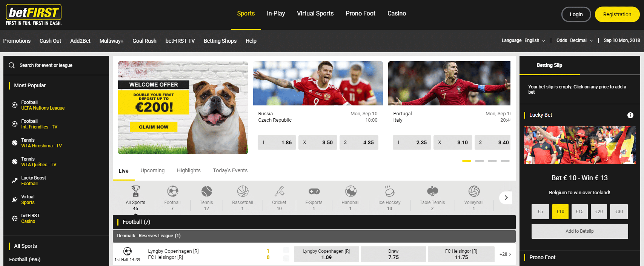Select the Football sport filter icon
This screenshot has height=266, width=644.
point(172,192)
